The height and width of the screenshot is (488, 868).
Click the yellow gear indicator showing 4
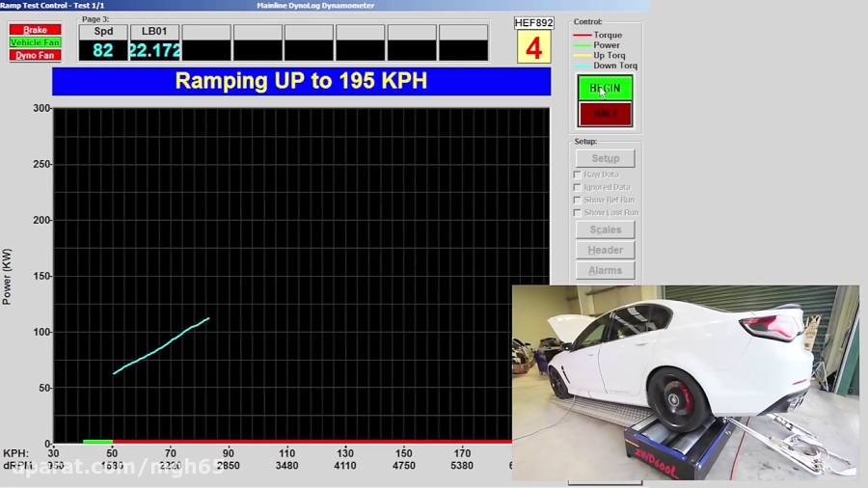coord(533,47)
